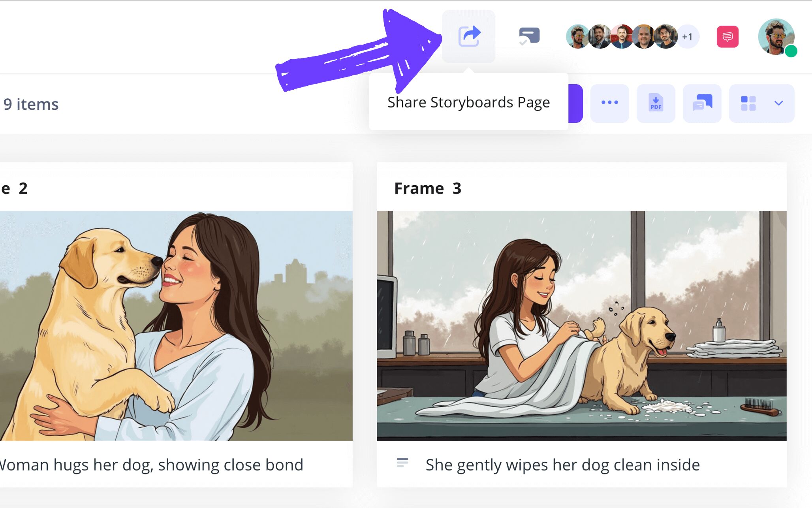
Task: Open the pink chat message icon
Action: pos(727,37)
